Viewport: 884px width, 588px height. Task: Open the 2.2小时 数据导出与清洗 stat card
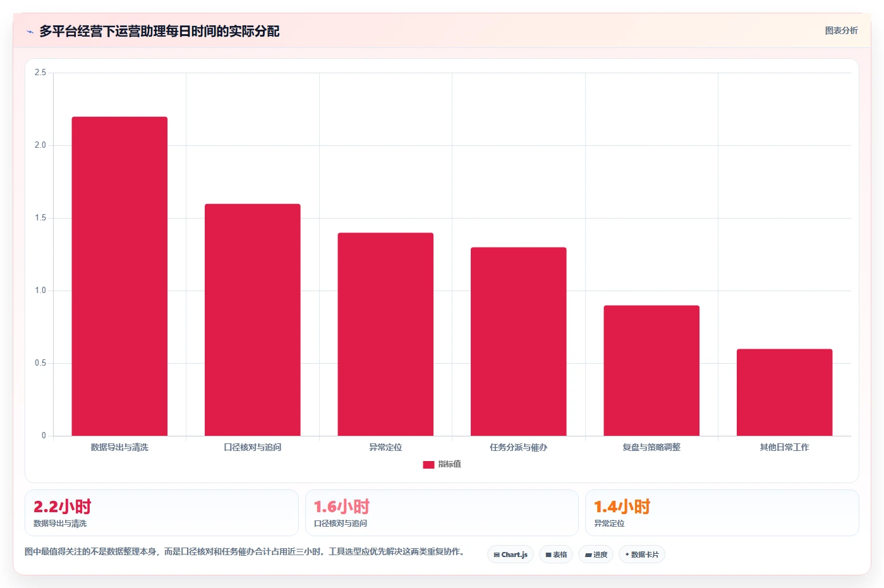tap(162, 513)
